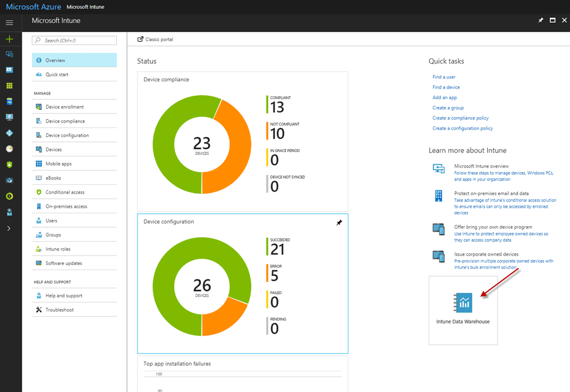
Task: Open eBooks section
Action: (x=74, y=178)
